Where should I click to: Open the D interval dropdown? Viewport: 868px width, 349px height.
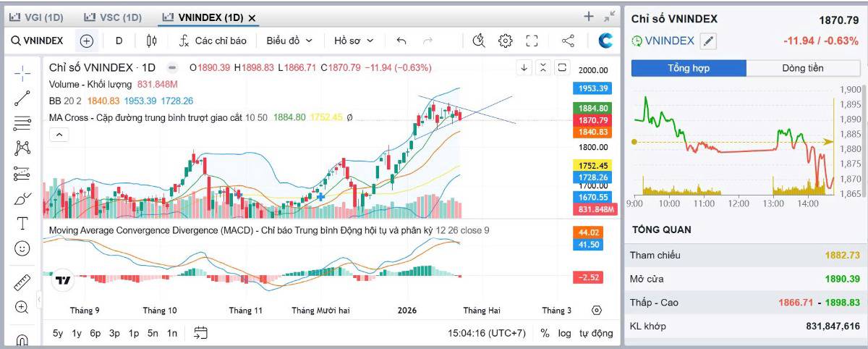(x=119, y=41)
